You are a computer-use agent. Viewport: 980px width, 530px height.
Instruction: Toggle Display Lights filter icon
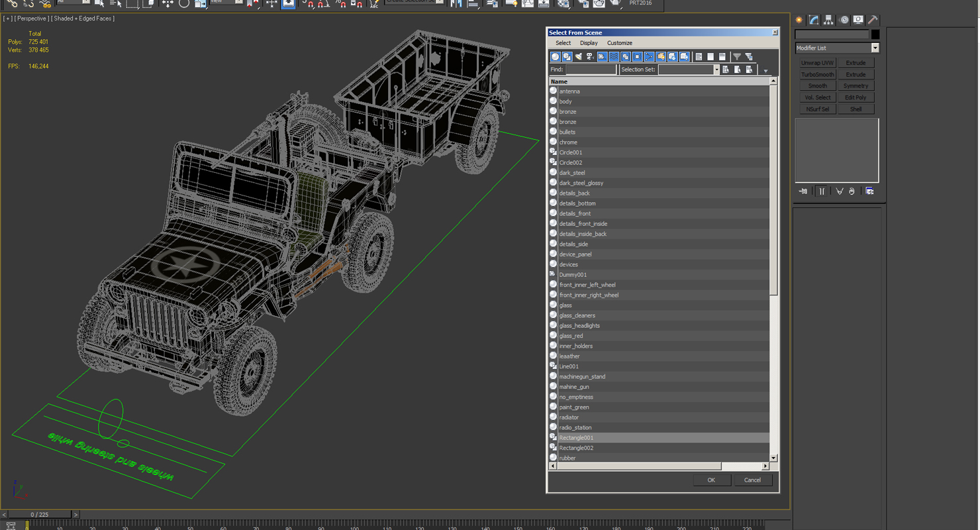point(579,57)
